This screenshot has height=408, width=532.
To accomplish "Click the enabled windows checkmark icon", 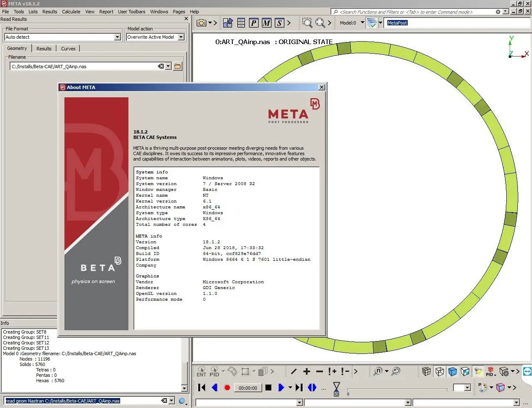I will pos(372,23).
